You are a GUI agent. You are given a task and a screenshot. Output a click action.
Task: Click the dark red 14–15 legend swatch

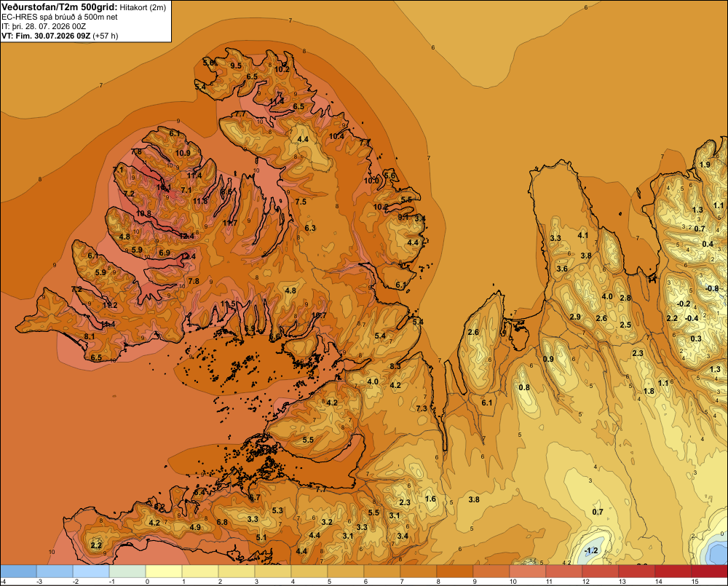coord(673,571)
